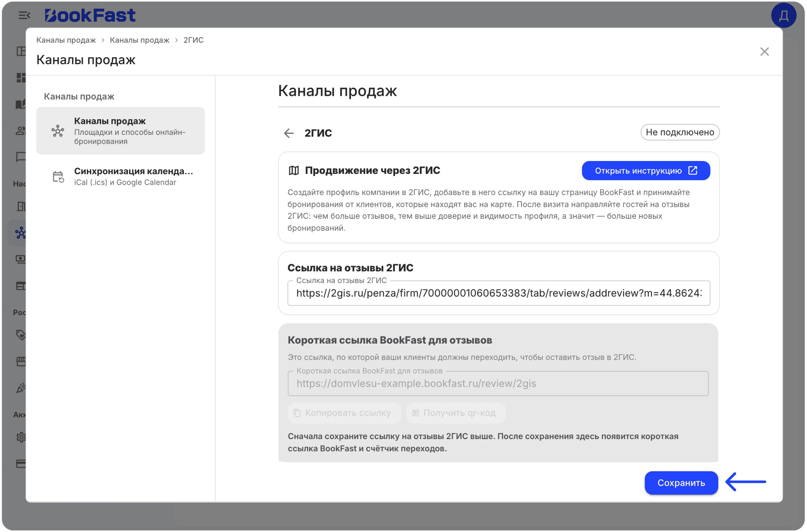Click the sales channels network icon in panel
Viewport: 807px width, 532px height.
(x=58, y=131)
